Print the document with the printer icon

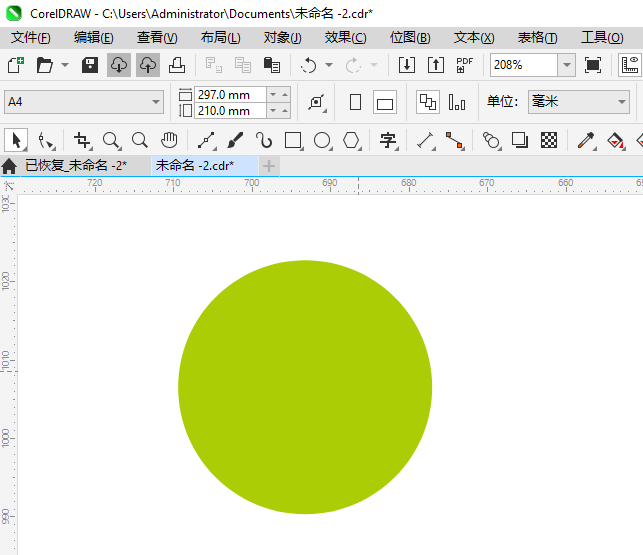pyautogui.click(x=177, y=65)
